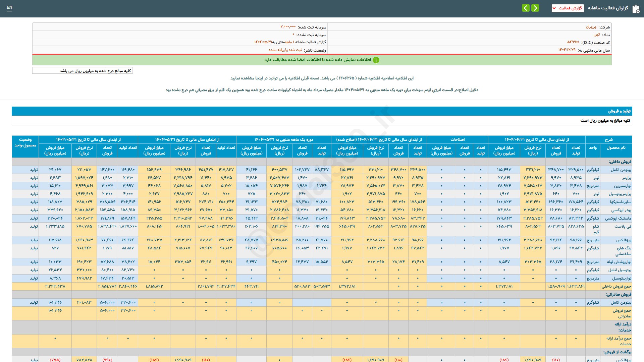Screen dimensions: 644x362
Task: Click the کورز symbol value
Action: 597,35
